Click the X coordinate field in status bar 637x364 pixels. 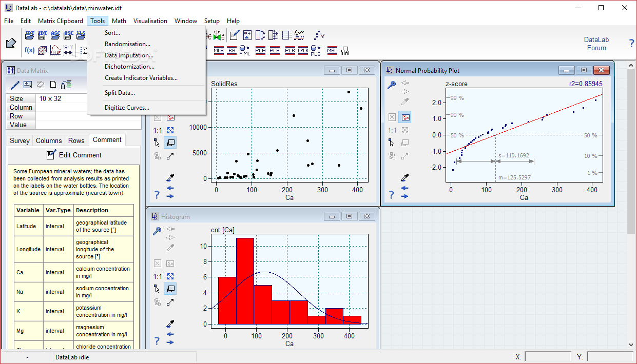(x=548, y=357)
